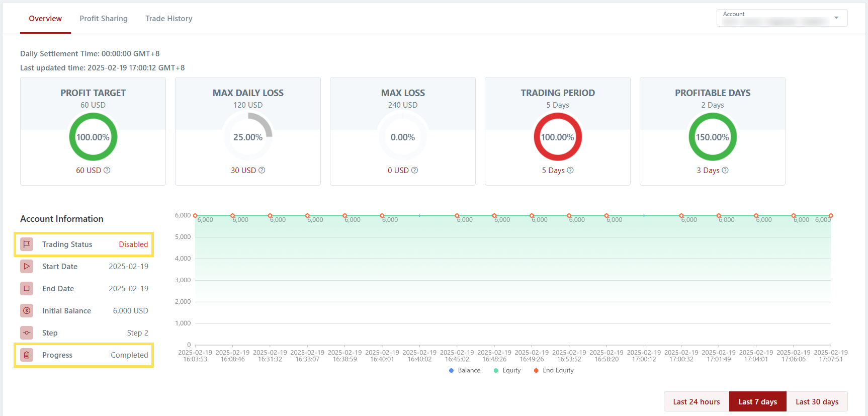Screen dimensions: 868x416
Task: Click the Start Date play icon
Action: (27, 267)
